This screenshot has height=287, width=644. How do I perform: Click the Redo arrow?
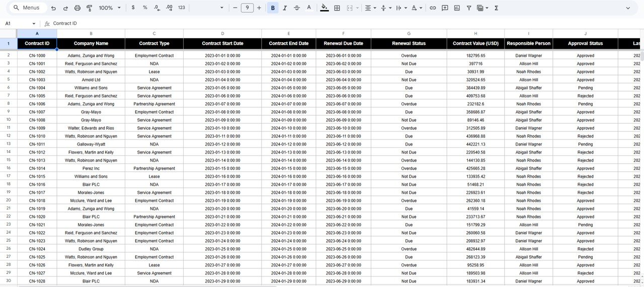coord(65,8)
